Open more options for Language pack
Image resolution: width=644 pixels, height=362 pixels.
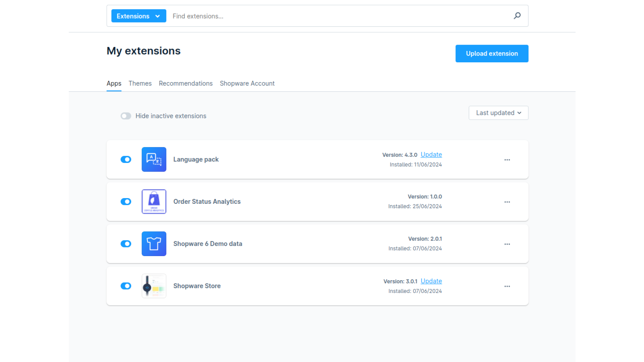tap(507, 160)
